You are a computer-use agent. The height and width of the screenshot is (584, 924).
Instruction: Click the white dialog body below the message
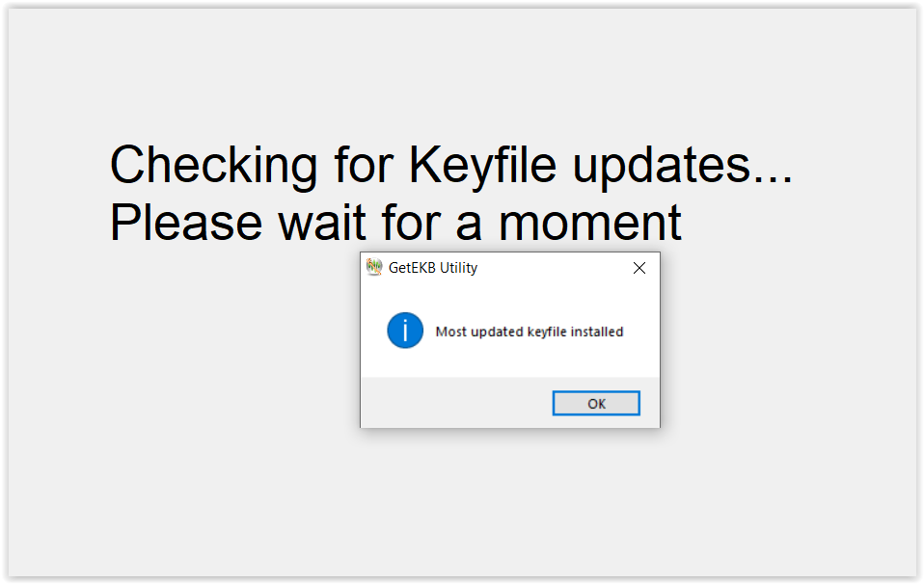pyautogui.click(x=509, y=362)
